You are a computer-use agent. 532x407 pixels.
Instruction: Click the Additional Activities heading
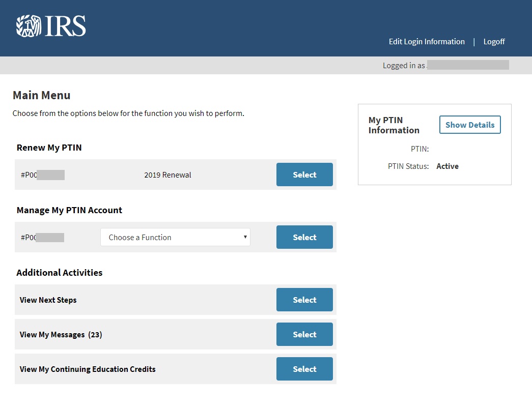click(x=60, y=273)
